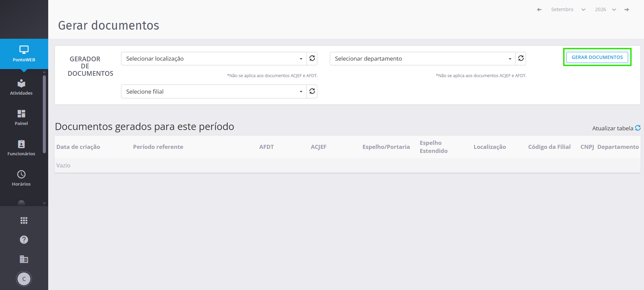Open Selecionar localização dropdown
This screenshot has width=644, height=290.
click(x=214, y=59)
